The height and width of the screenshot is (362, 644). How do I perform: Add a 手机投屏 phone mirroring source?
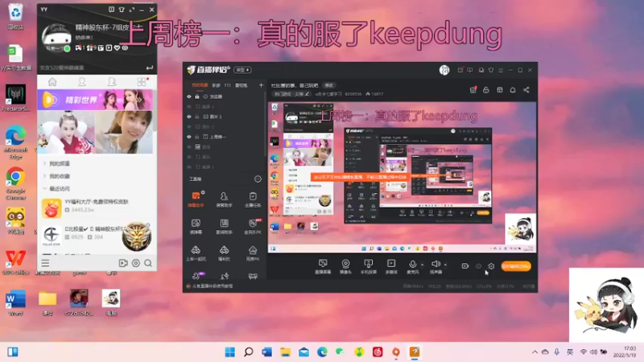pyautogui.click(x=369, y=266)
